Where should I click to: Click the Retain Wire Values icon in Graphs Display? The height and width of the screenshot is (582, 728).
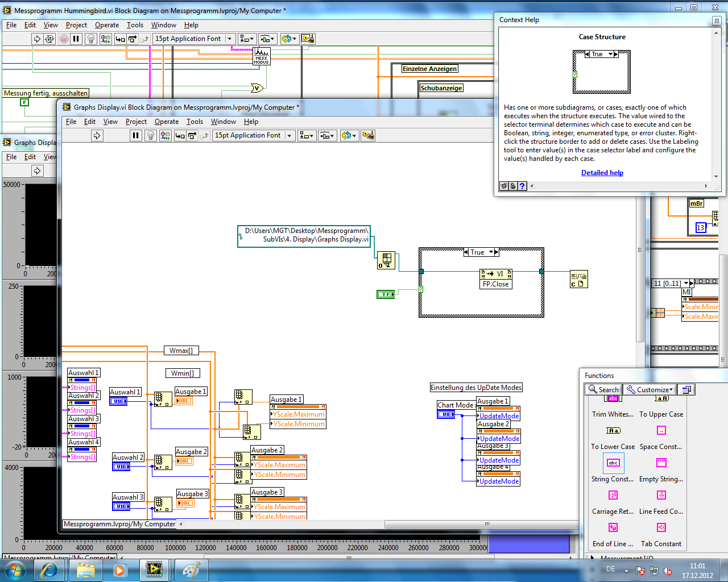click(165, 135)
